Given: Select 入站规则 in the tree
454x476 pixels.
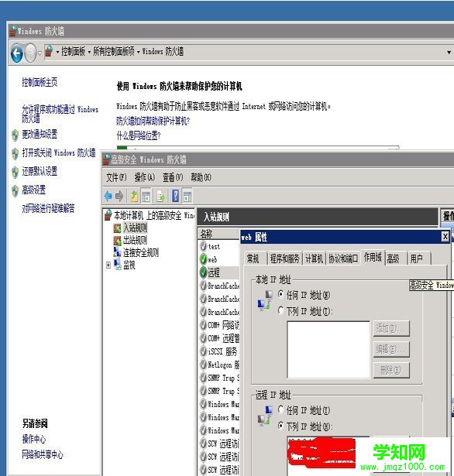Looking at the screenshot, I should pos(135,228).
